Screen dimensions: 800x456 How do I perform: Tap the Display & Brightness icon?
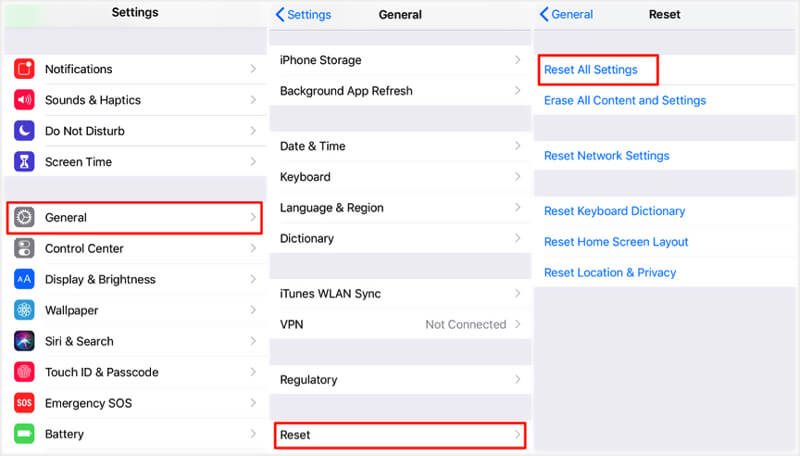tap(25, 279)
